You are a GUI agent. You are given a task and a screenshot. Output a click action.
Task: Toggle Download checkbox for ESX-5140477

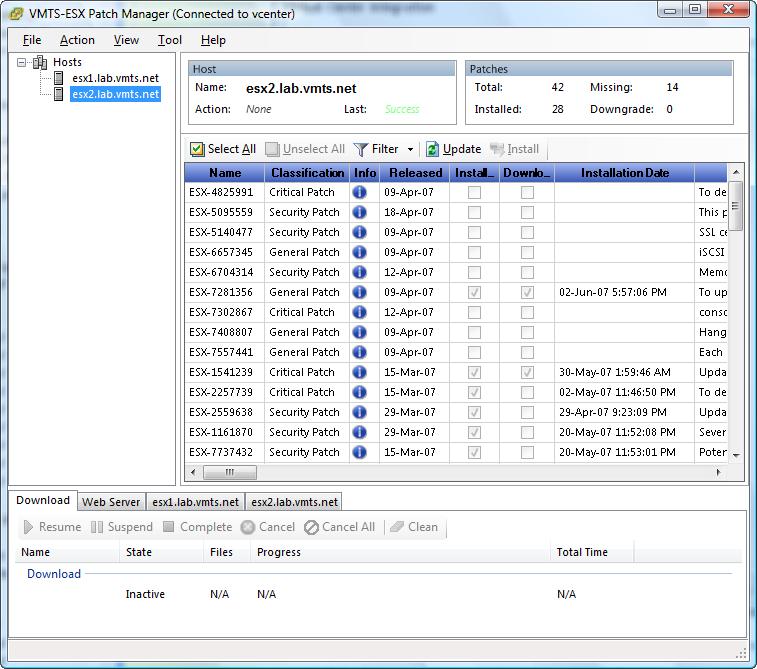tap(527, 233)
